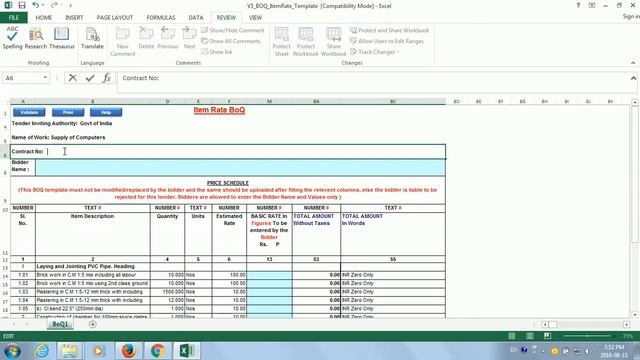
Task: Run the Spelling check
Action: [x=12, y=38]
